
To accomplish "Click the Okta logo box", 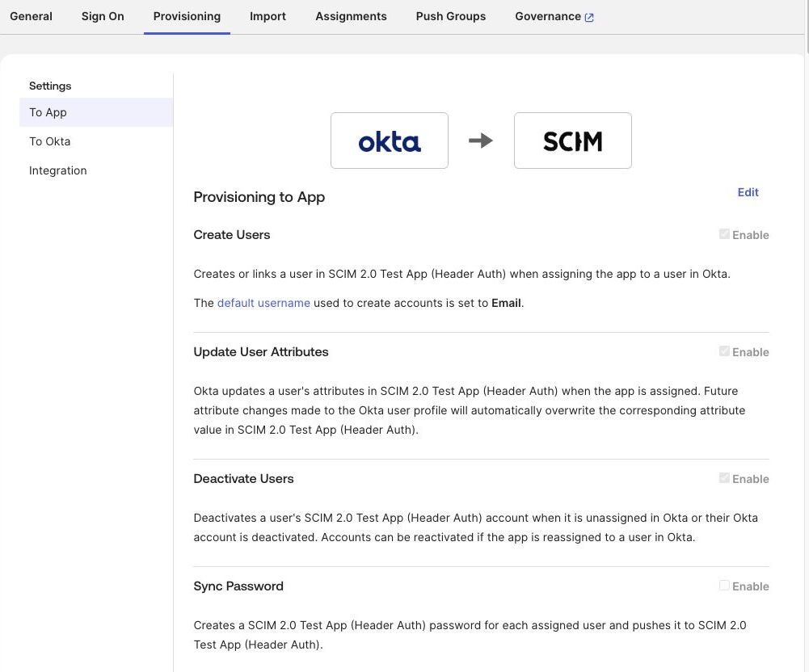I will (x=390, y=141).
